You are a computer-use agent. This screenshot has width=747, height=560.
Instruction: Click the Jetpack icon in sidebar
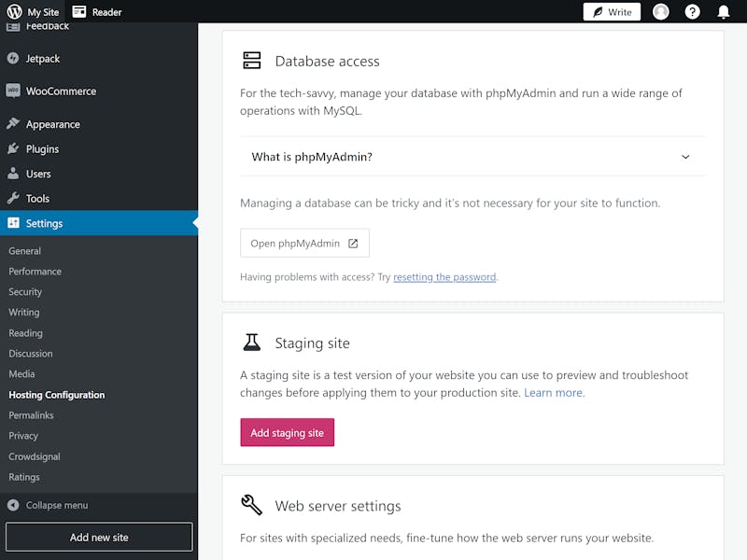[13, 59]
